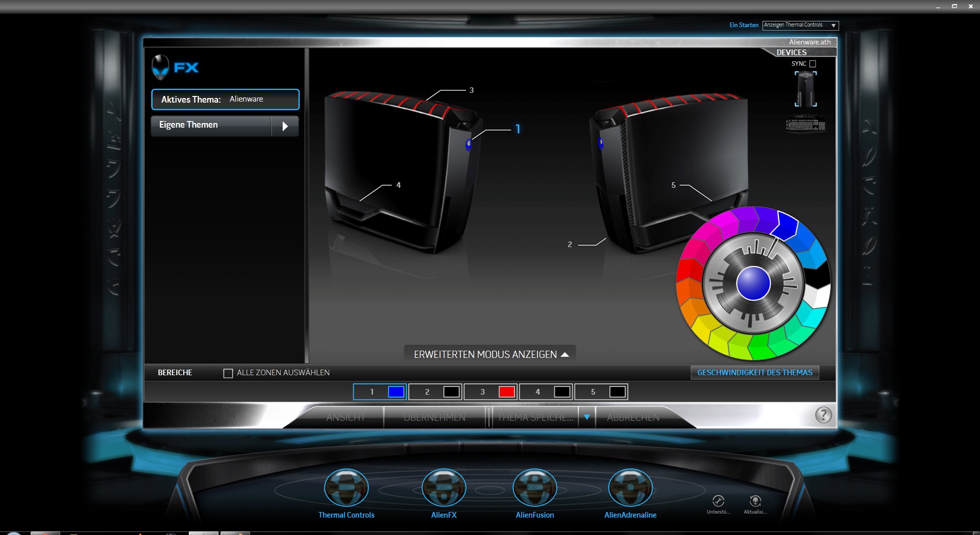Viewport: 980px width, 535px height.
Task: Select the desktop tower device thumbnail
Action: 805,89
